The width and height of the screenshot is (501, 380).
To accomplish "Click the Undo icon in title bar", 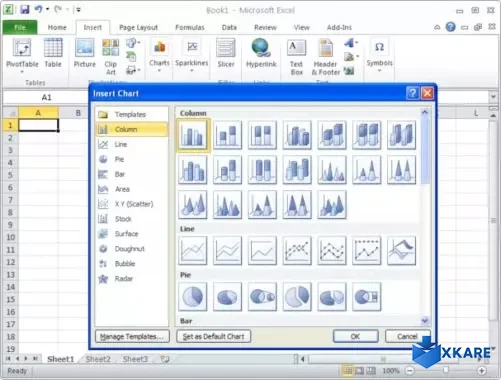I will 39,9.
